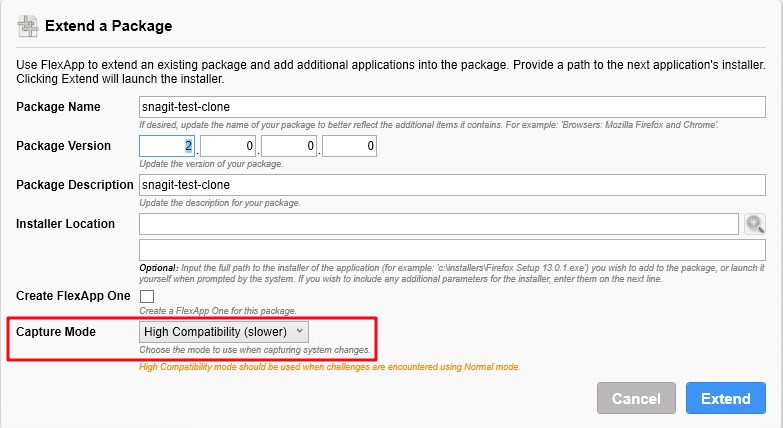The width and height of the screenshot is (783, 428).
Task: Browse for installer using magnifier icon
Action: 755,224
